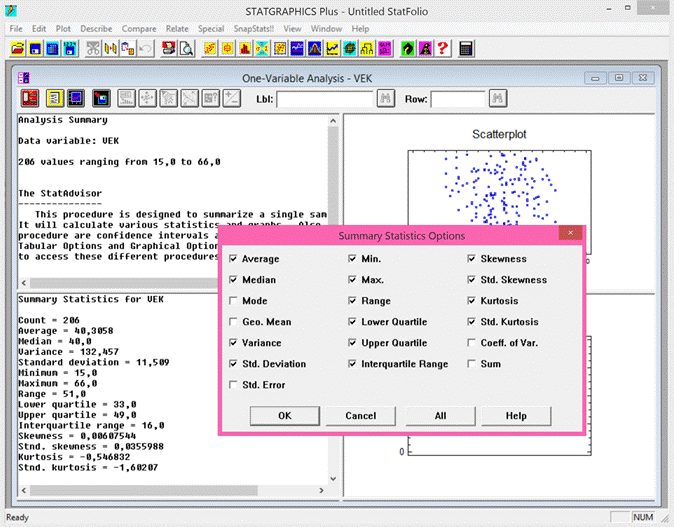Click the red Histogram icon
Screen dimensions: 674x527
pos(245,49)
